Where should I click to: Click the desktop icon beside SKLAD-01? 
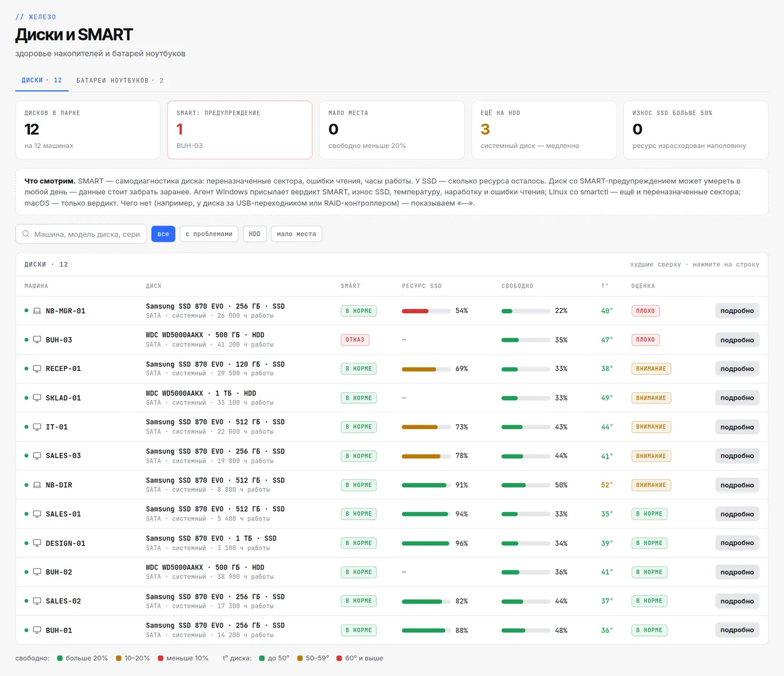[x=37, y=398]
